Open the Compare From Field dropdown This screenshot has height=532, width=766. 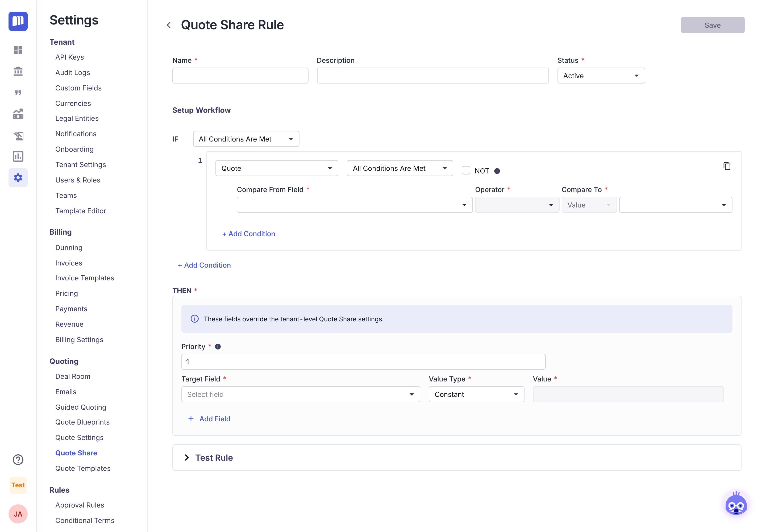click(354, 205)
